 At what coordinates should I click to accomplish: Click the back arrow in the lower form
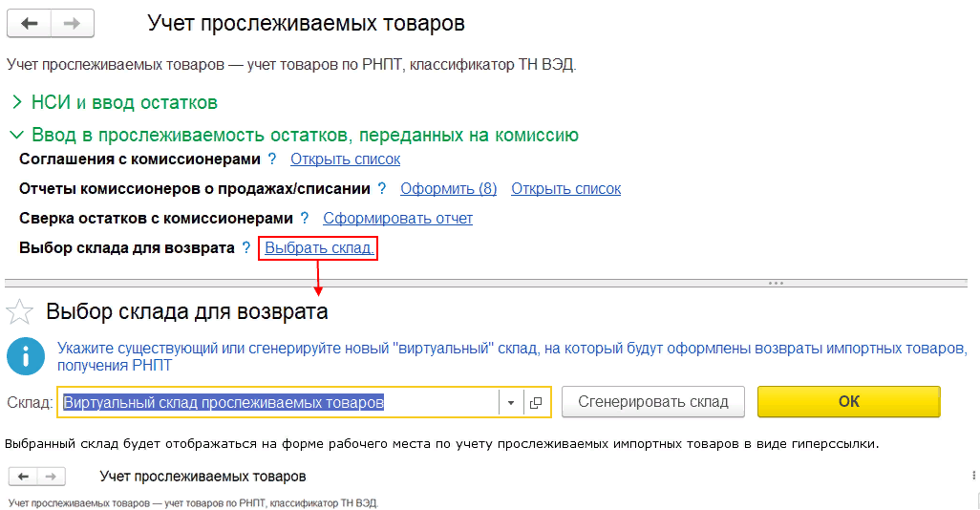[x=24, y=476]
